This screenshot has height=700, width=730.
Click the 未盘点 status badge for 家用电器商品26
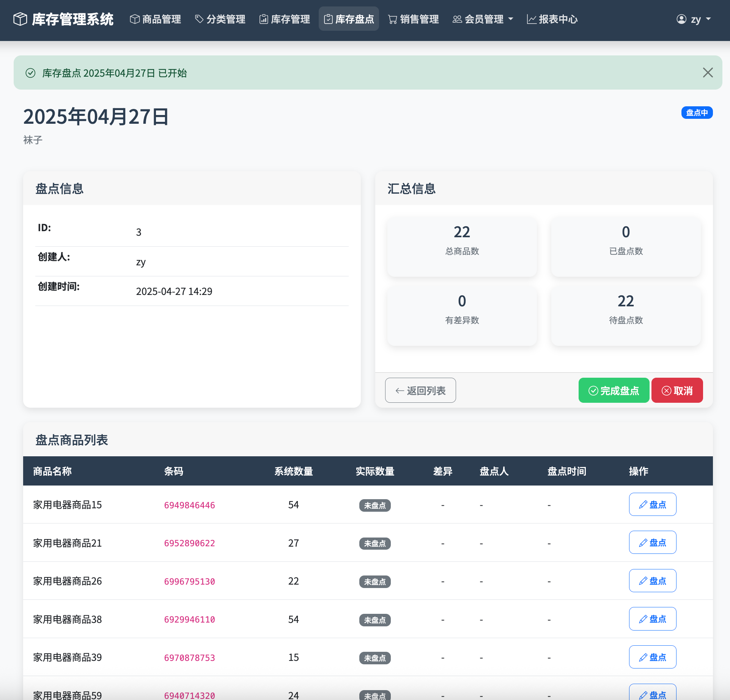pos(374,582)
